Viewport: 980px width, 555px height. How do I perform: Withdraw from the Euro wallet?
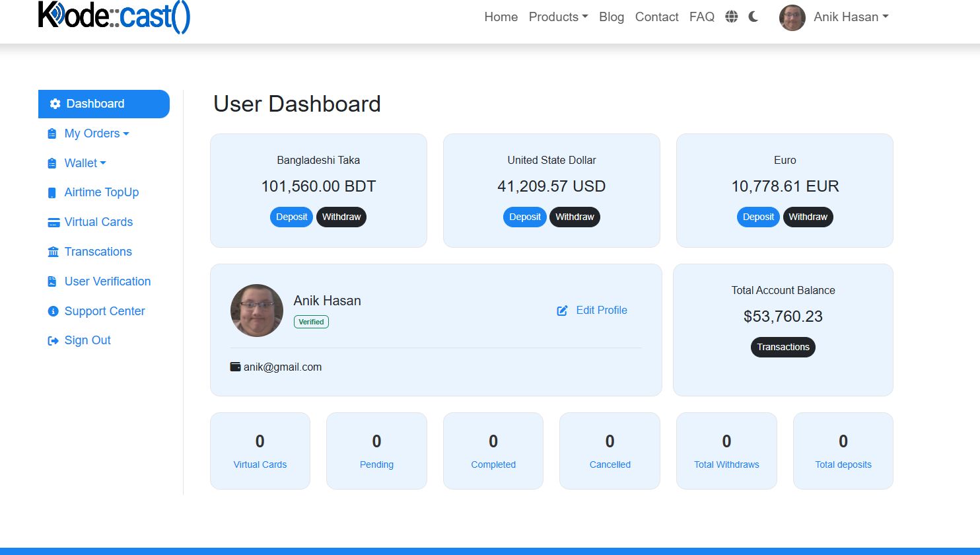(808, 217)
